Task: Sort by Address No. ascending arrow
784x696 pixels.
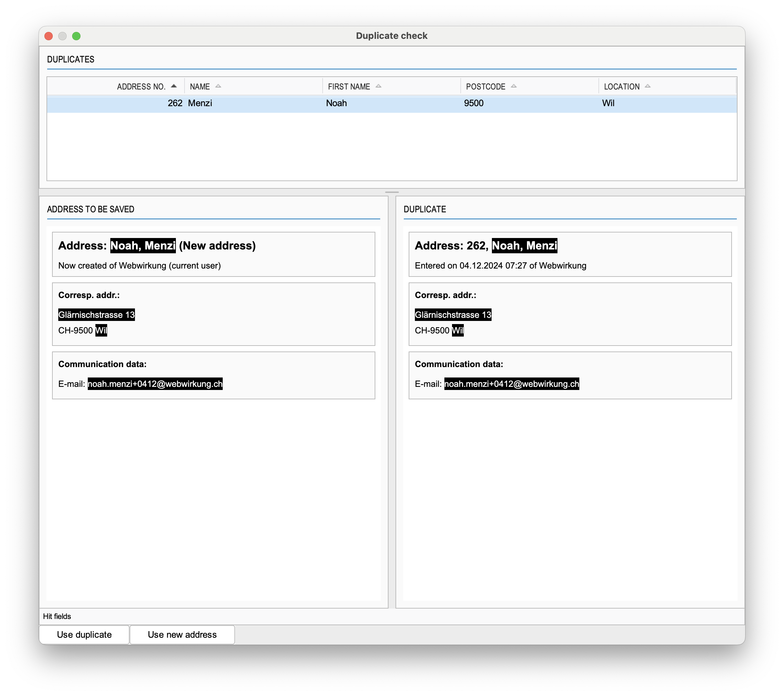Action: coord(174,86)
